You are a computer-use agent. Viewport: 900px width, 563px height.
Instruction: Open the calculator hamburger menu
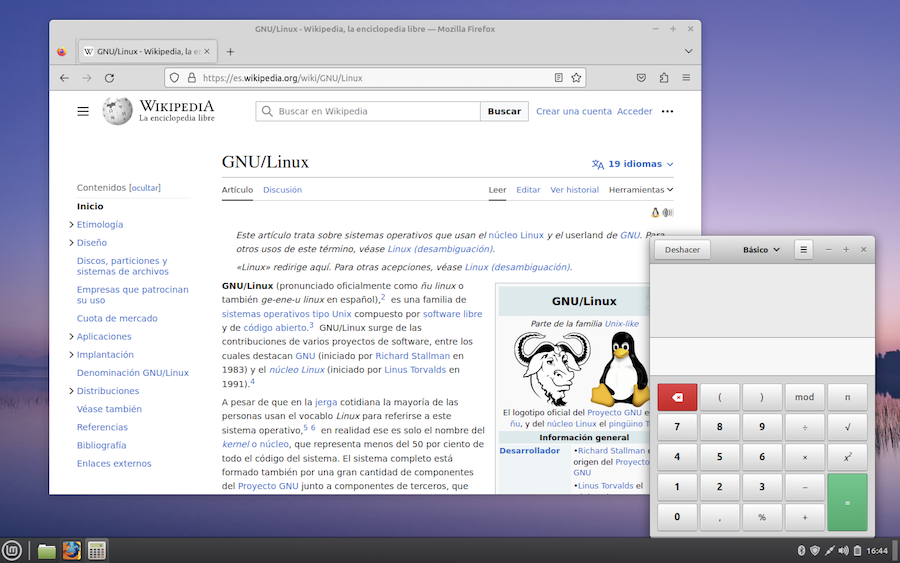click(803, 250)
